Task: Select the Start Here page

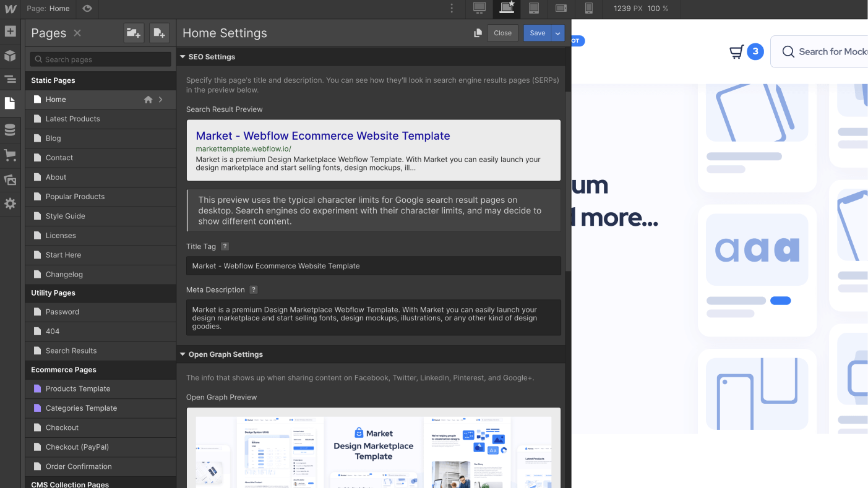Action: (x=101, y=255)
